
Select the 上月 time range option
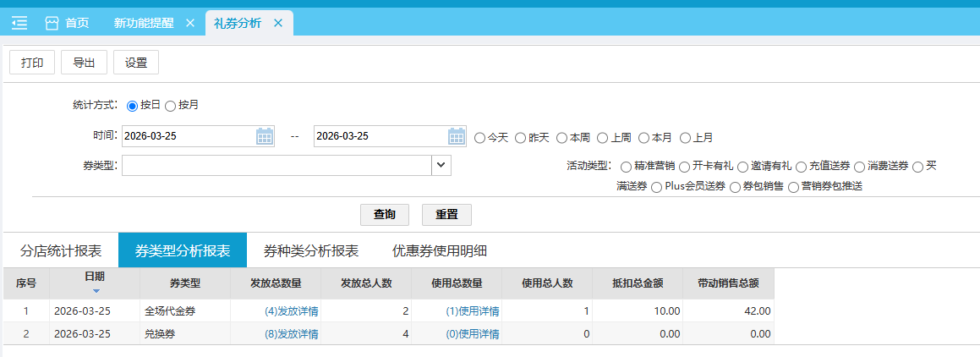tap(686, 137)
